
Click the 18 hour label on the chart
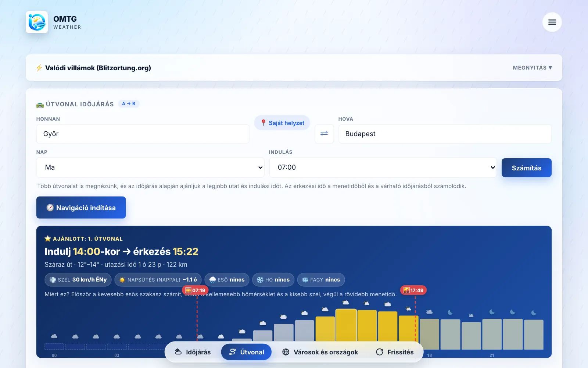coord(430,355)
